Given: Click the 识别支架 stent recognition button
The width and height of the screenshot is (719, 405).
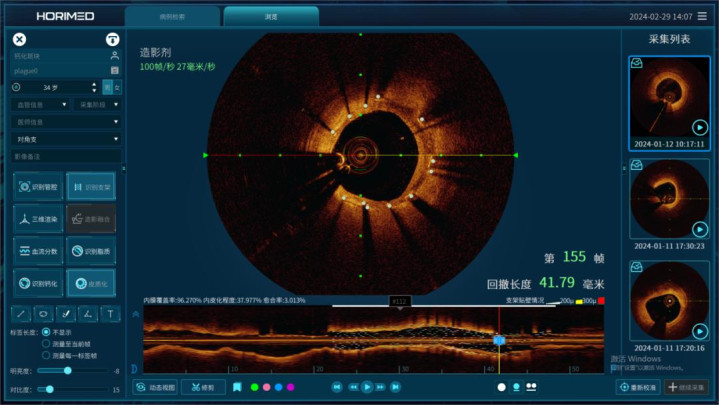Looking at the screenshot, I should coord(91,187).
